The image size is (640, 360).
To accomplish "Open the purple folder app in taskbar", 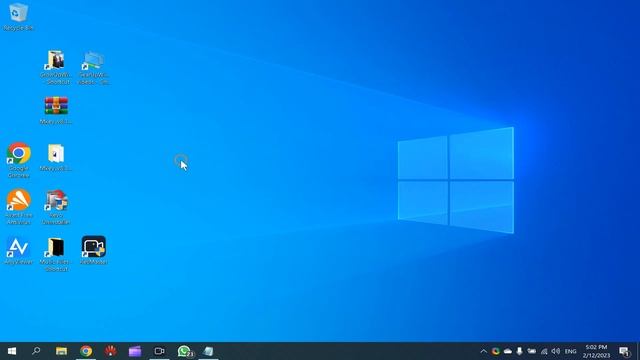I will click(x=135, y=351).
